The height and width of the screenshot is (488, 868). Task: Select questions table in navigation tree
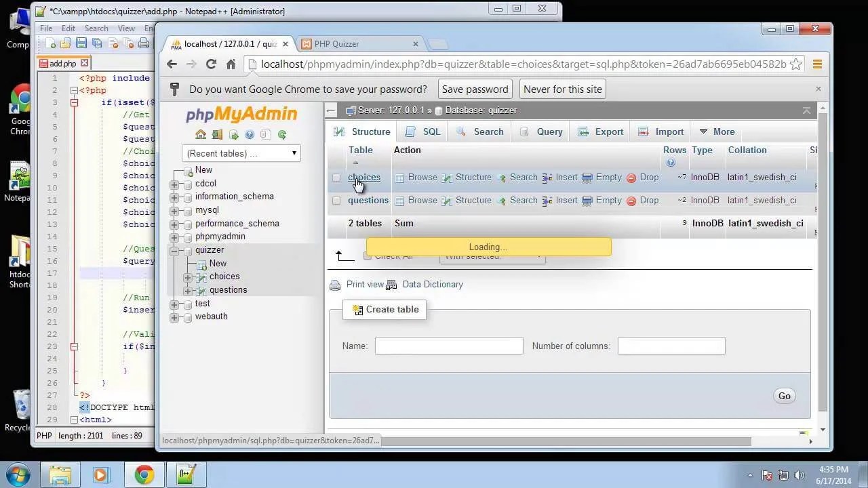228,290
